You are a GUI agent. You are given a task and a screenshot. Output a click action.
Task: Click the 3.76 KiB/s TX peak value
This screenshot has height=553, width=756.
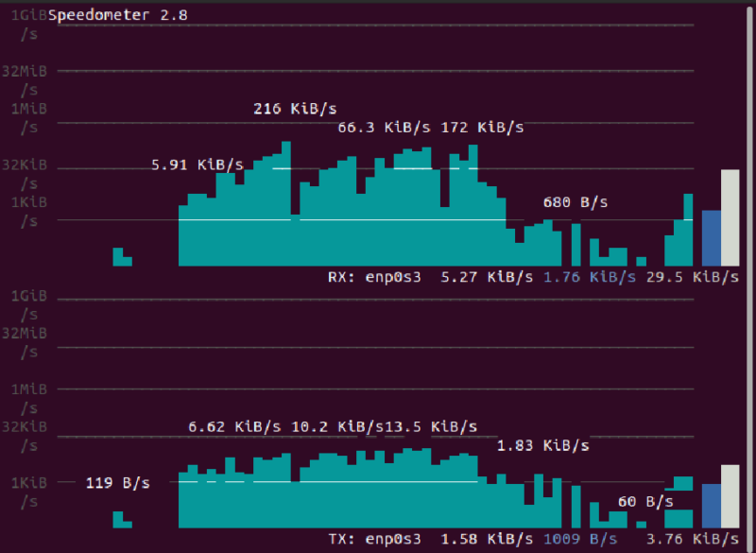pos(693,539)
